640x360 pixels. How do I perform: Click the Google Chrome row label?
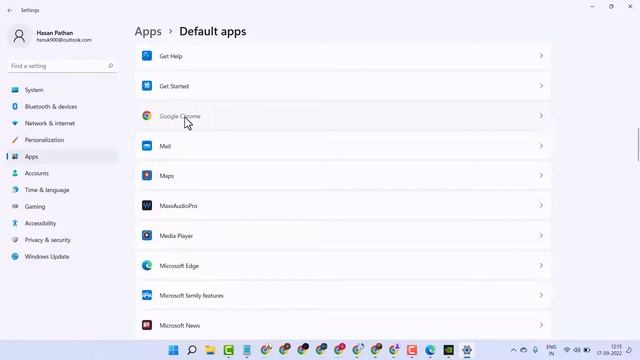180,116
